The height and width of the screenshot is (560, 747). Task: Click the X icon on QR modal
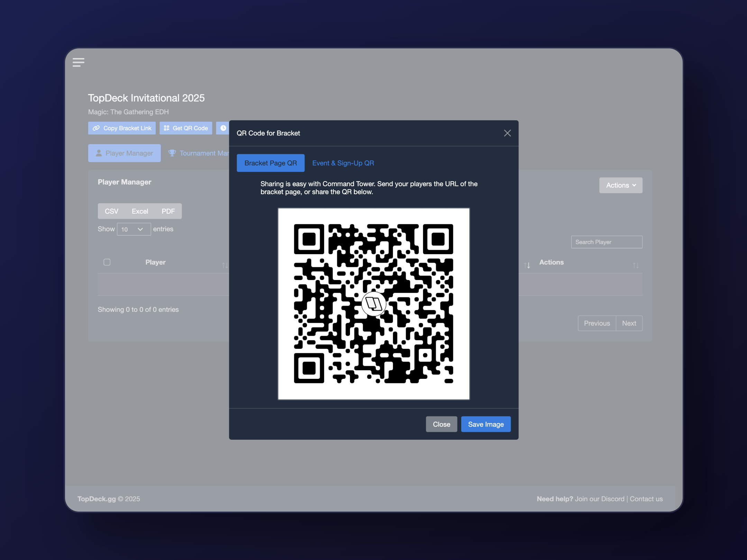click(x=507, y=133)
